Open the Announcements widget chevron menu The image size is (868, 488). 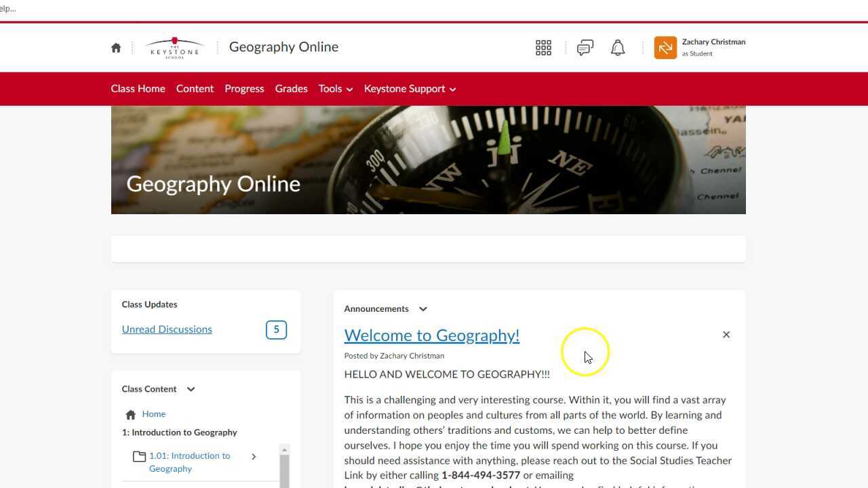pos(423,309)
